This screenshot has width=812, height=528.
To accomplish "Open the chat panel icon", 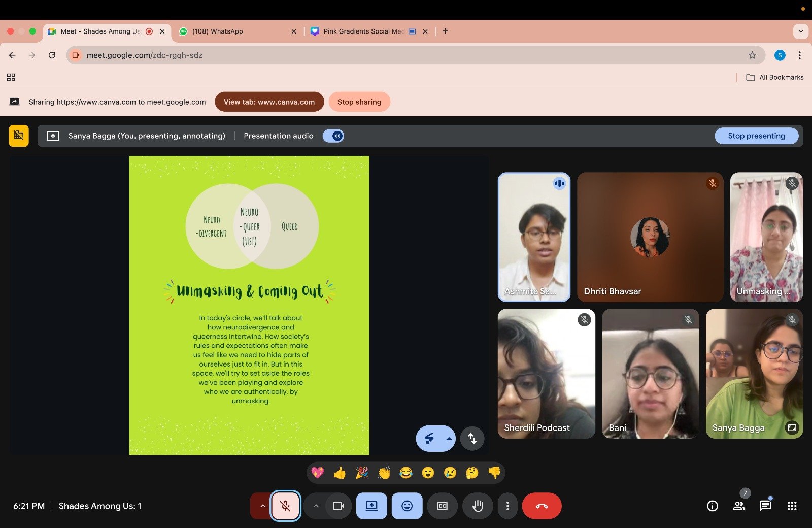I will [765, 506].
